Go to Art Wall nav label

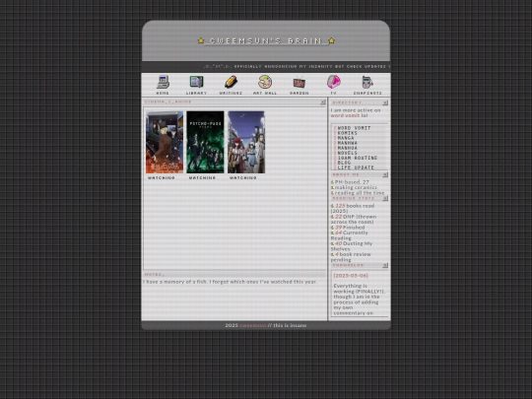[265, 93]
